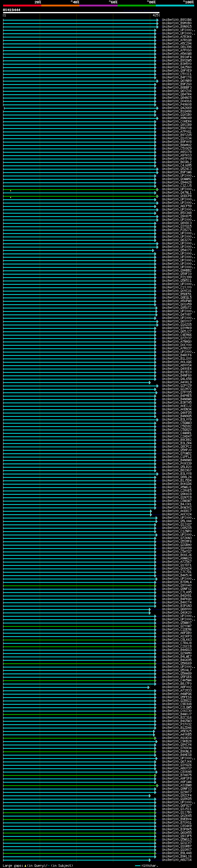The image size is (197, 868).
Task: Open hit UniRef100_P09339
Action: click(177, 464)
